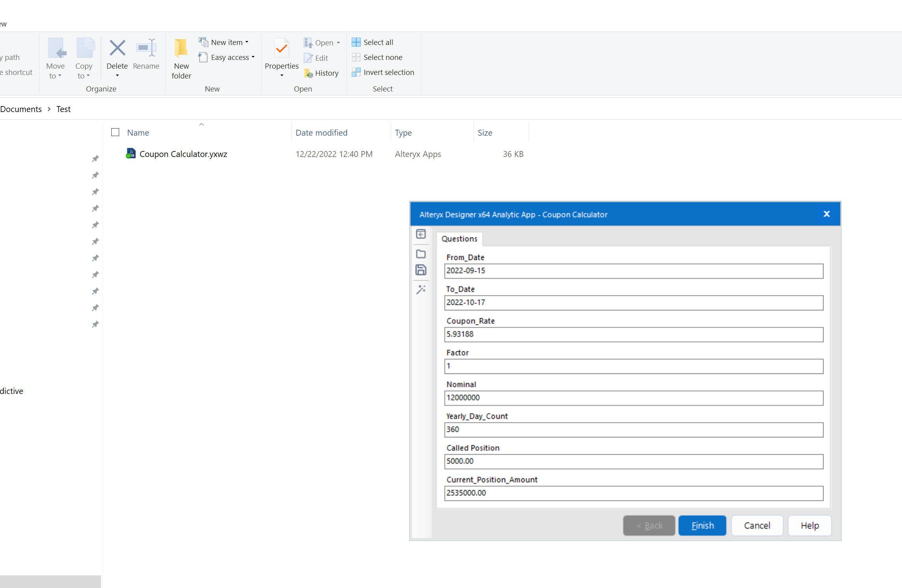Select the Rename icon

(x=146, y=48)
